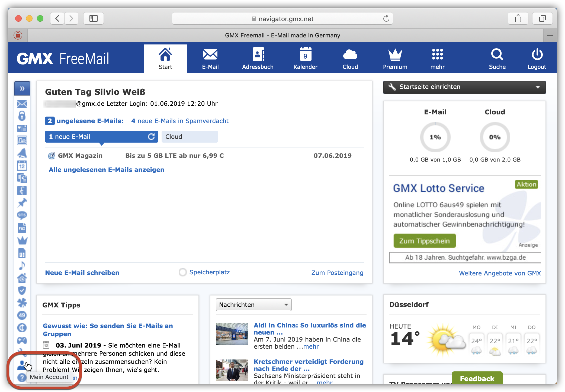Switch to the Cloud tab beside neue E-Mail
The image size is (565, 392).
pyautogui.click(x=190, y=137)
